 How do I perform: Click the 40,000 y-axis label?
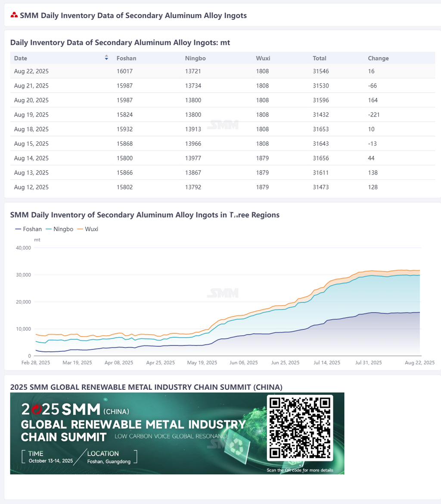click(x=23, y=248)
